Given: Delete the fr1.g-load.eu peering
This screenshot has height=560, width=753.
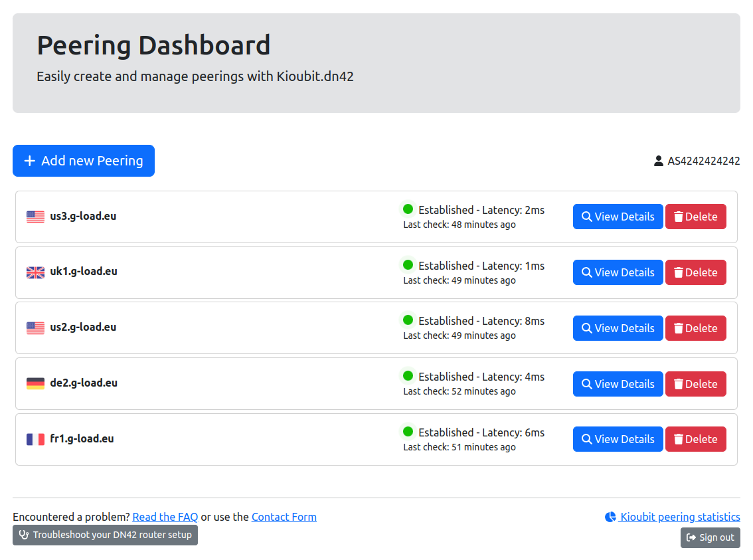Looking at the screenshot, I should click(x=695, y=439).
